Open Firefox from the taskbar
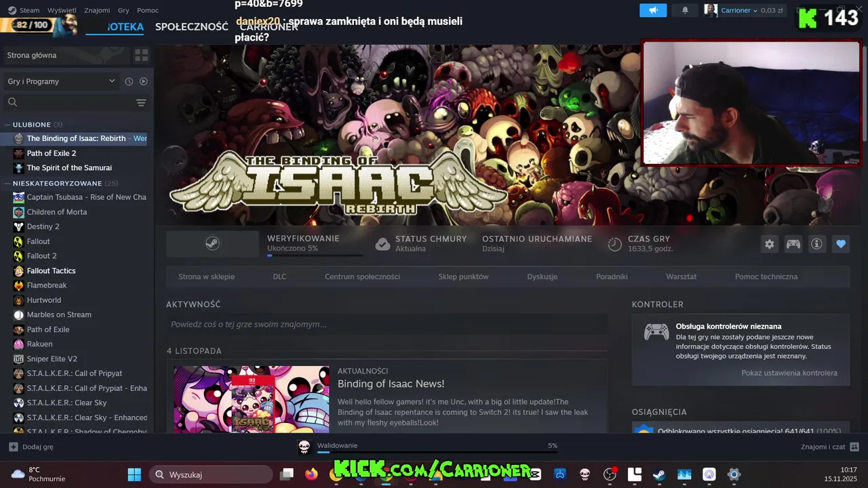 tap(311, 474)
